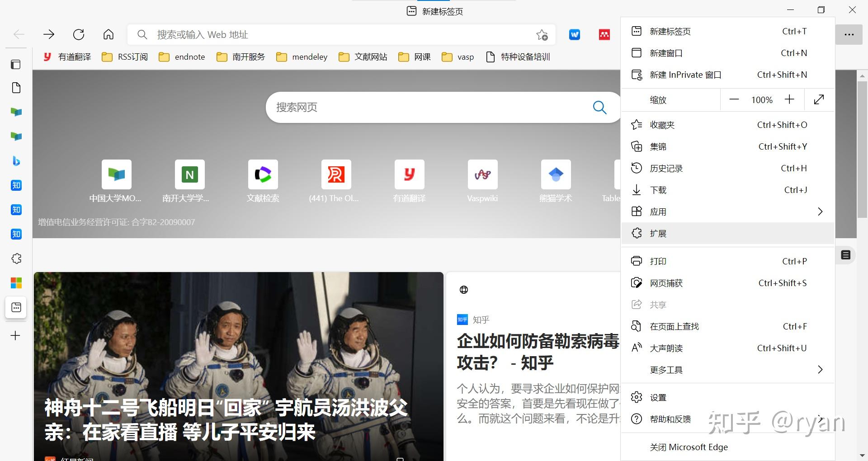Open the 文献网站 bookmark folder
Viewport: 868px width, 461px height.
click(363, 57)
